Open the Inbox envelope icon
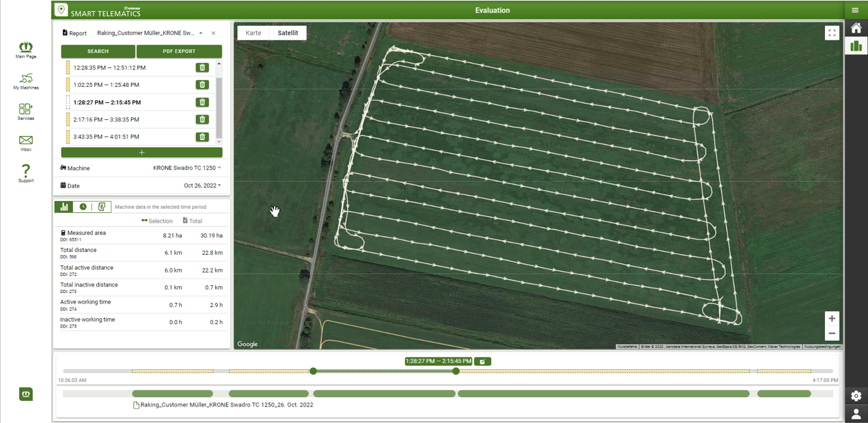Image resolution: width=868 pixels, height=423 pixels. pos(26,141)
